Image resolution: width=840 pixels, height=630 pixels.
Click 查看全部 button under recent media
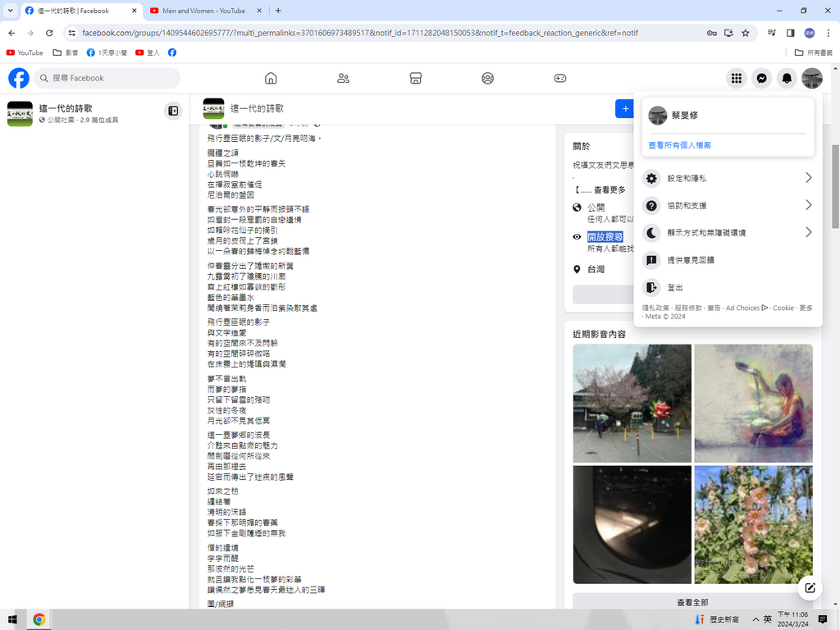pyautogui.click(x=692, y=602)
